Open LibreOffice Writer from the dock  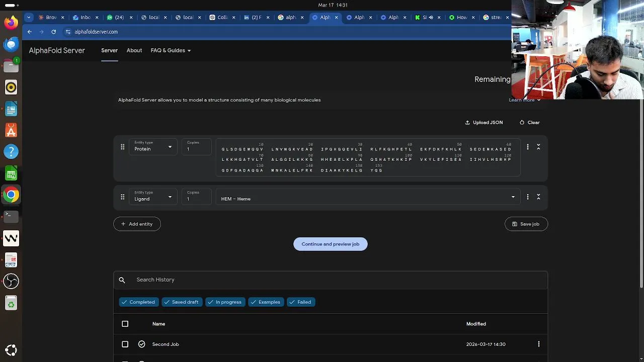(11, 109)
